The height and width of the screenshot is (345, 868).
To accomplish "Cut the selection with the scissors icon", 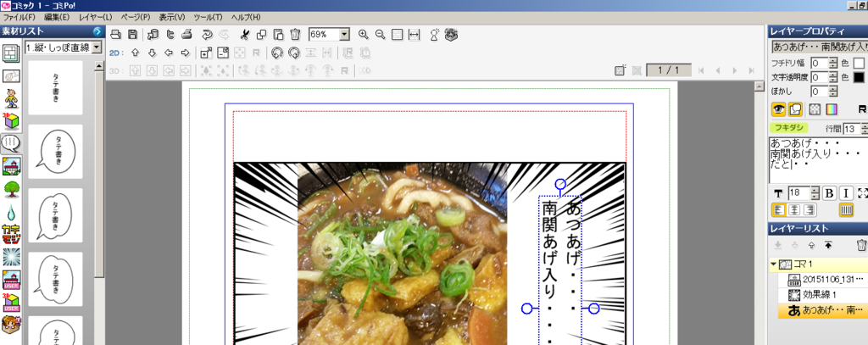I will point(244,35).
